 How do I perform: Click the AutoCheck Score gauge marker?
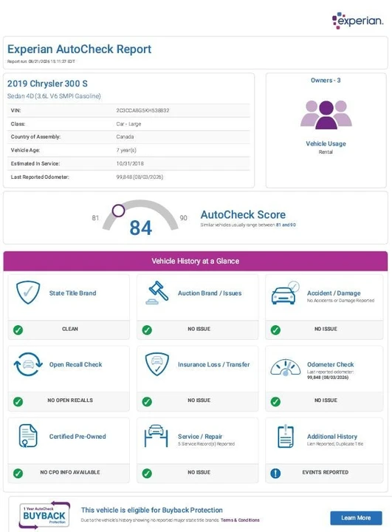(x=118, y=211)
